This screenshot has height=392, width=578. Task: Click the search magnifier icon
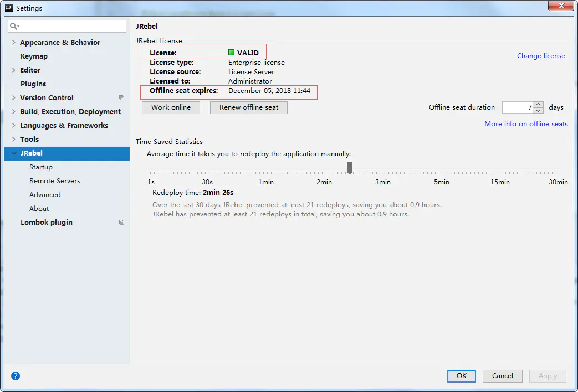coord(14,26)
